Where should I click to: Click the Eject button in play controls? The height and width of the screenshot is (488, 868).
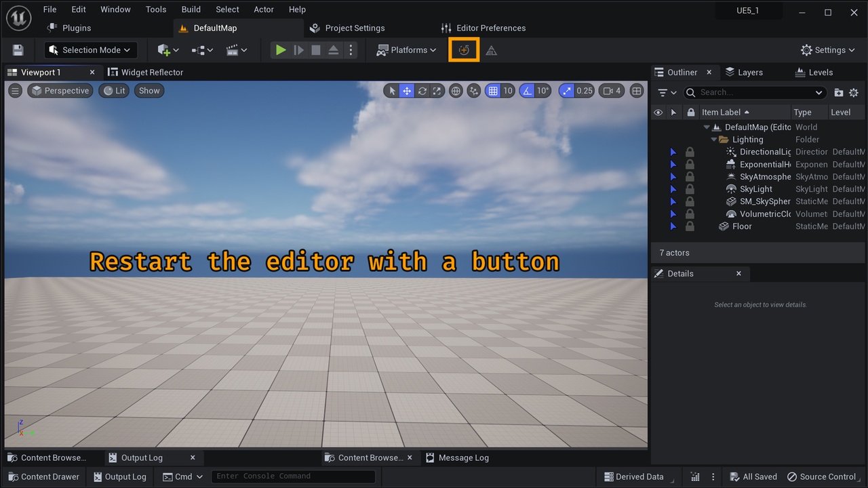pyautogui.click(x=334, y=50)
